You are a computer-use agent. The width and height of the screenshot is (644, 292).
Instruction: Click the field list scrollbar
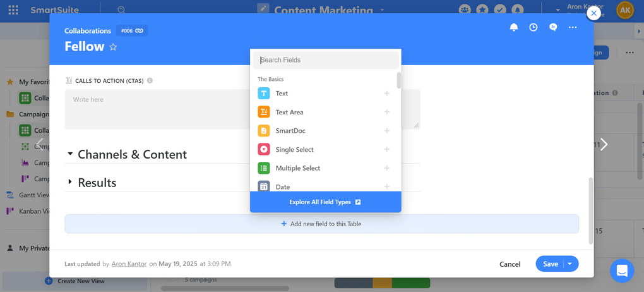[398, 80]
